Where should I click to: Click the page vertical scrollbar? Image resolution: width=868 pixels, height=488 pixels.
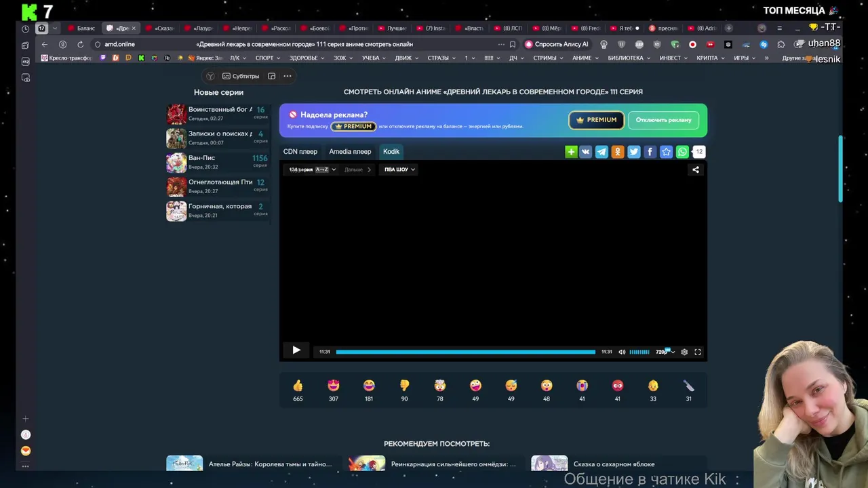point(841,168)
